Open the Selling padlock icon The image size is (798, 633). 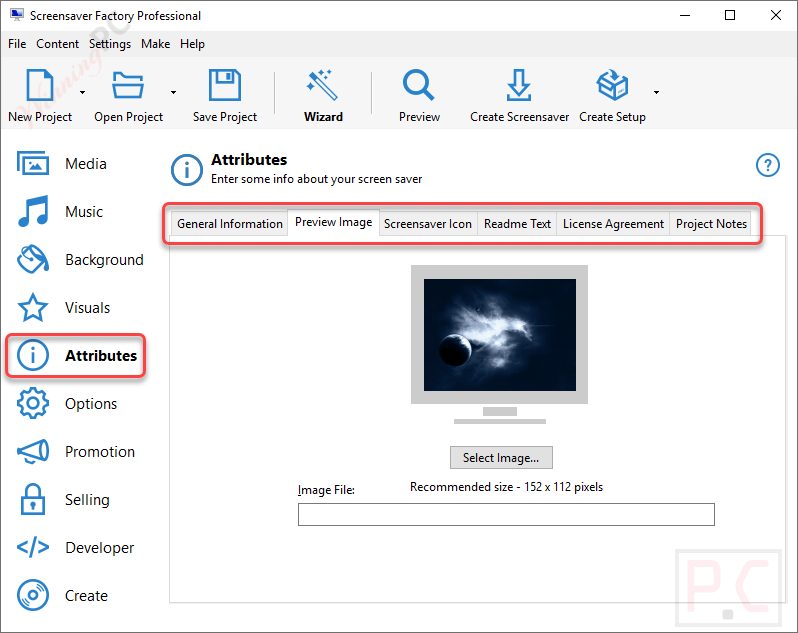click(33, 499)
